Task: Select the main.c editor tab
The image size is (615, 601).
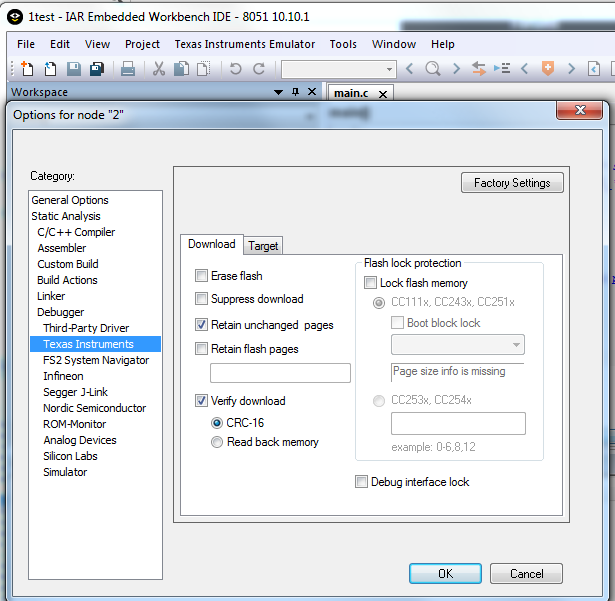Action: [351, 93]
